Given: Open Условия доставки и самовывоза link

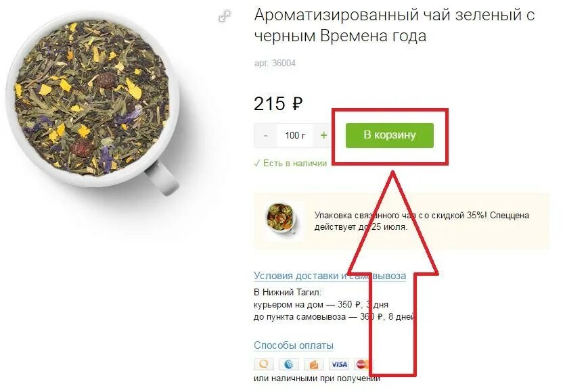Looking at the screenshot, I should click(x=330, y=276).
